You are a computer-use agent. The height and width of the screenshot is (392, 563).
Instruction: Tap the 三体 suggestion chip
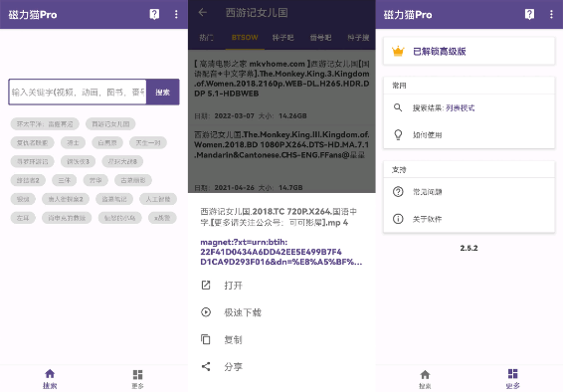65,180
